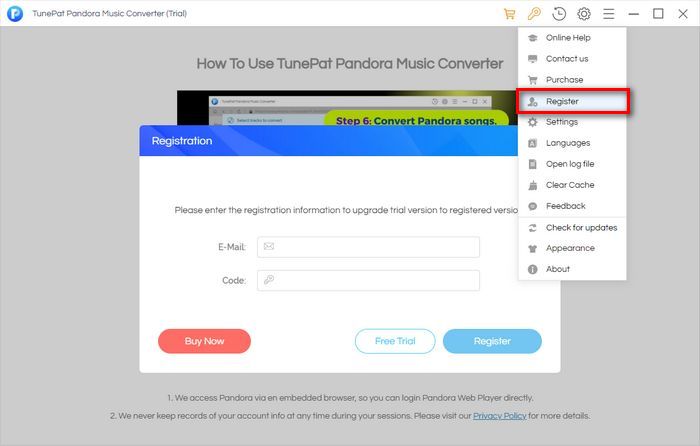This screenshot has height=446, width=700.
Task: Open the shopping cart purchase icon
Action: (x=509, y=14)
